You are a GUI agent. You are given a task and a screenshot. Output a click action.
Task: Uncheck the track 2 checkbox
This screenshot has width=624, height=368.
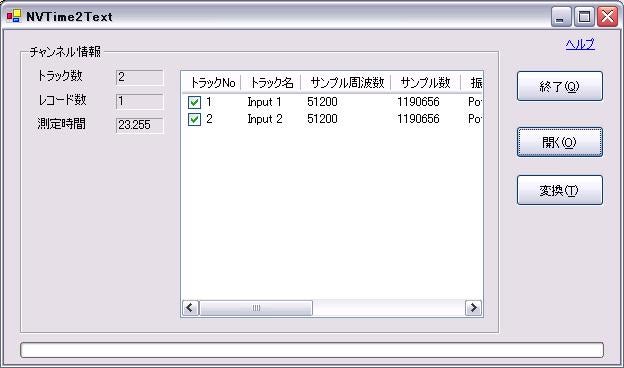click(x=194, y=119)
